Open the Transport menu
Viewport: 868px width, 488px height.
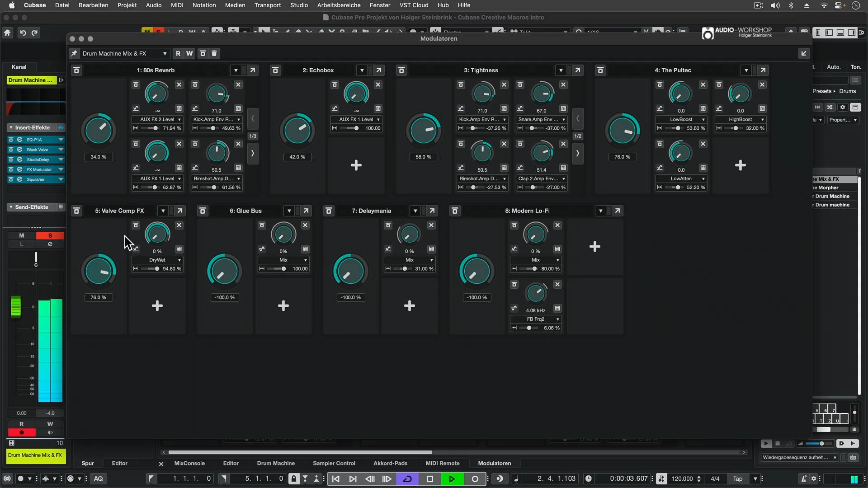[268, 5]
